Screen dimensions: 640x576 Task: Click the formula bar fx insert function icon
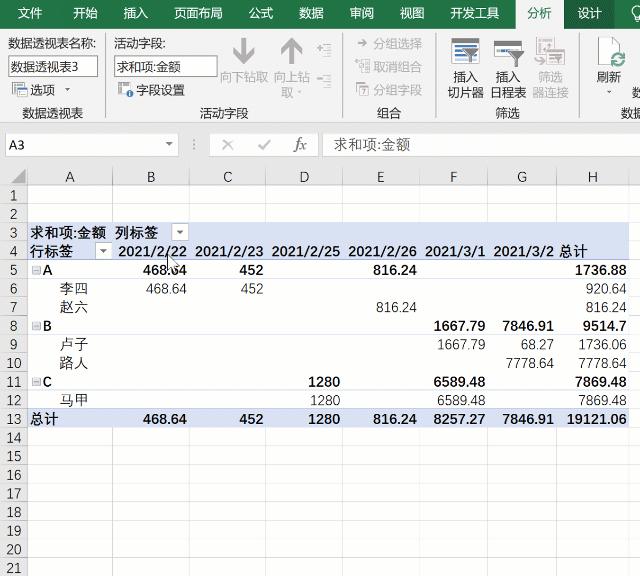pyautogui.click(x=300, y=145)
